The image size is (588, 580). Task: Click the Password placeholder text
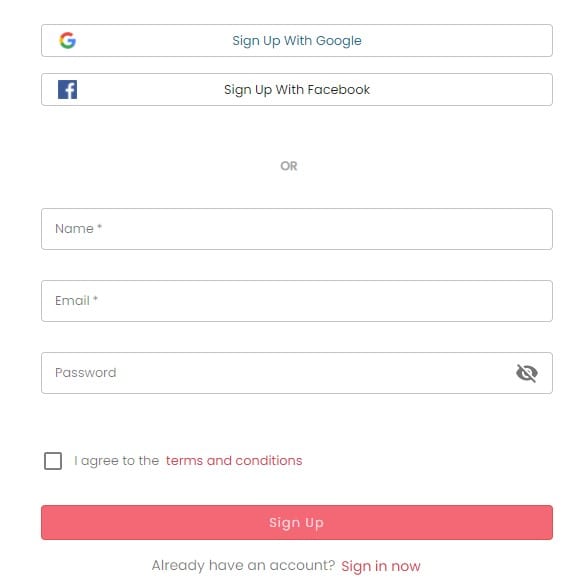pyautogui.click(x=86, y=373)
